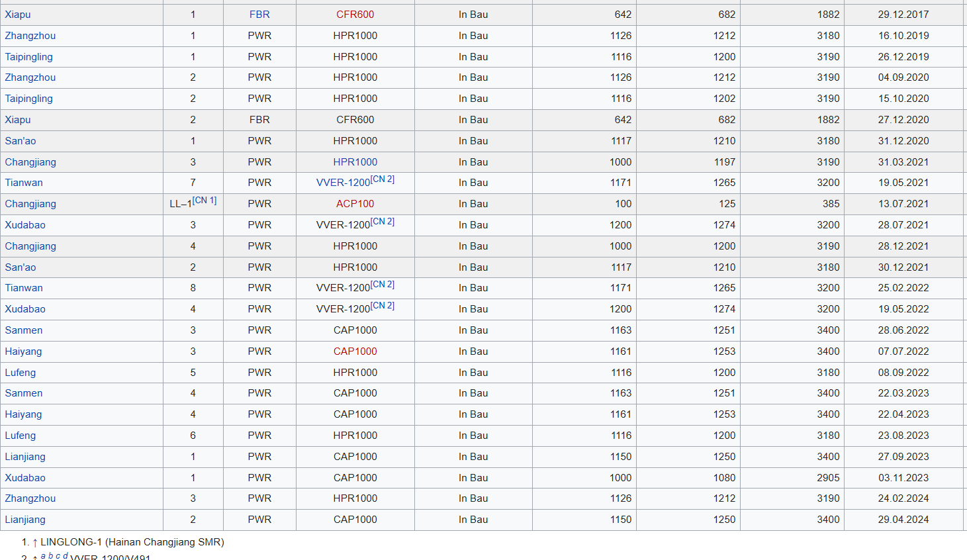
Task: Open the Changjiang link in the 31.03.2021 row
Action: [30, 162]
